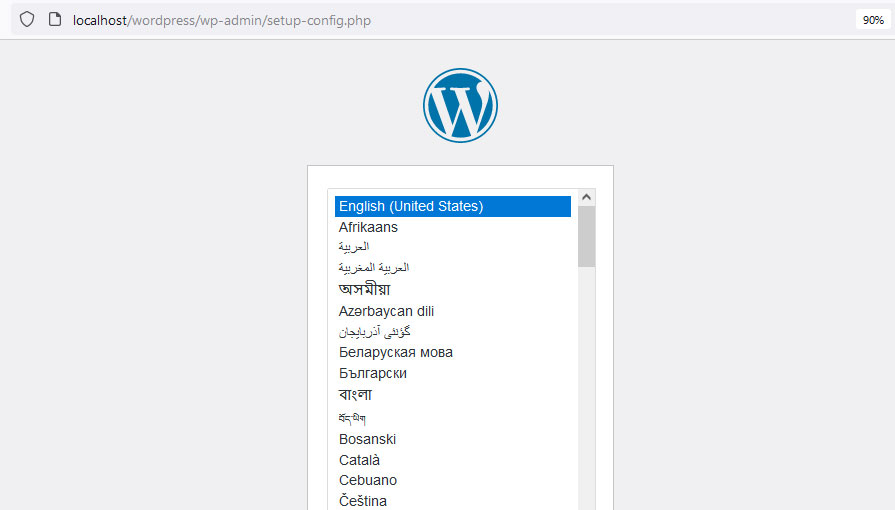Click the language list scrollbar thumb
The height and width of the screenshot is (510, 895).
[586, 236]
